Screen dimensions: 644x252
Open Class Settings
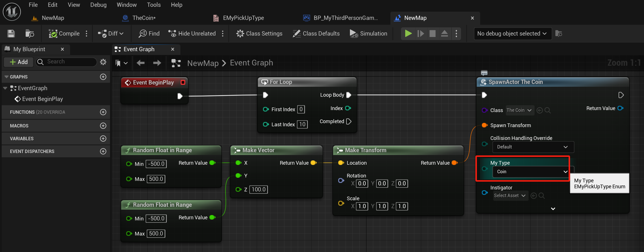coord(259,34)
